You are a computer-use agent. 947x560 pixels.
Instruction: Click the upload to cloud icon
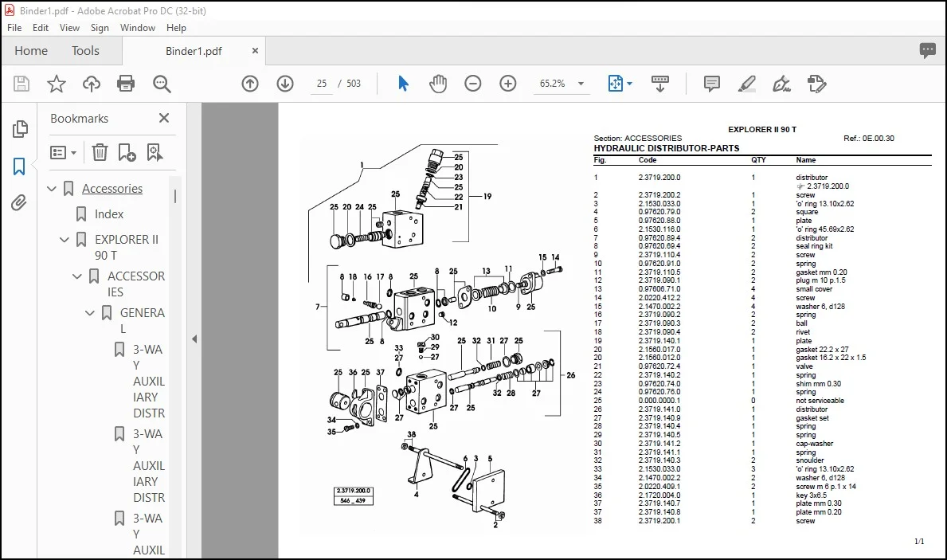(92, 84)
